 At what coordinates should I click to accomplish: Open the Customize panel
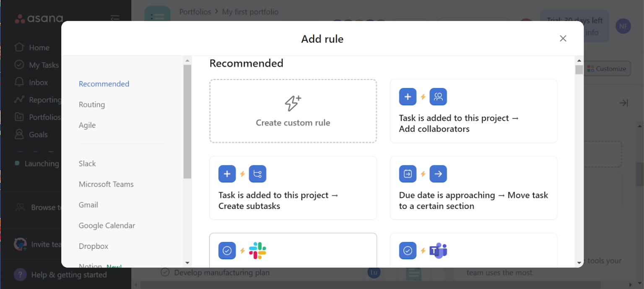(607, 68)
